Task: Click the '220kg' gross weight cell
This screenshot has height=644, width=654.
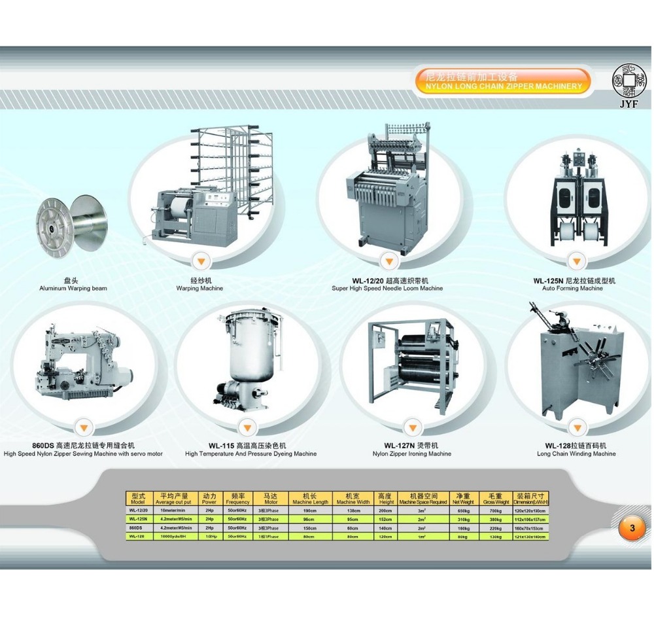Action: (x=496, y=528)
